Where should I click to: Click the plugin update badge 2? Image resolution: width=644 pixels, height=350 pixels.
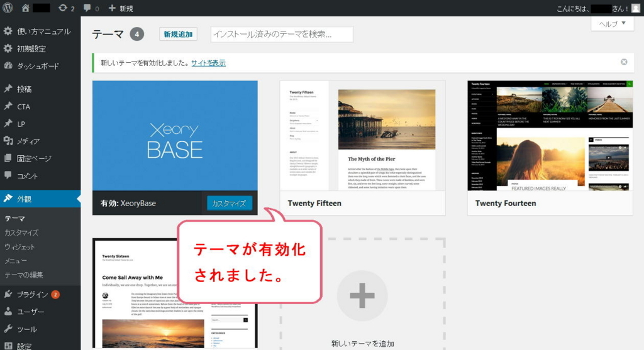click(x=55, y=294)
